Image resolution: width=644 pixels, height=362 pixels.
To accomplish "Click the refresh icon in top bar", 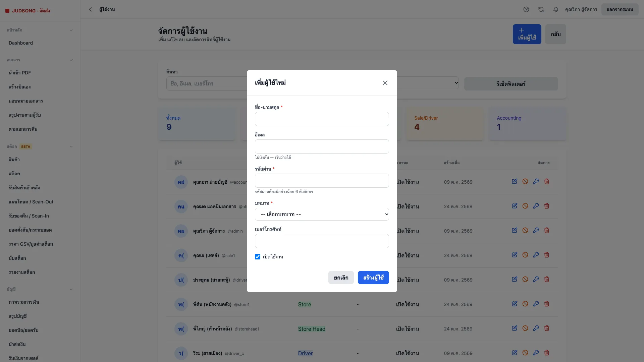I will (x=541, y=9).
